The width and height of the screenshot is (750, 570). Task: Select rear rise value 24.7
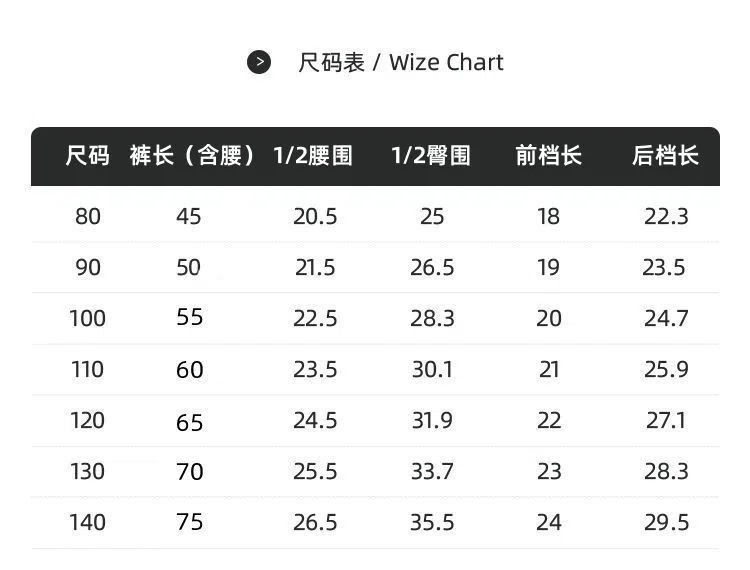[x=666, y=318]
